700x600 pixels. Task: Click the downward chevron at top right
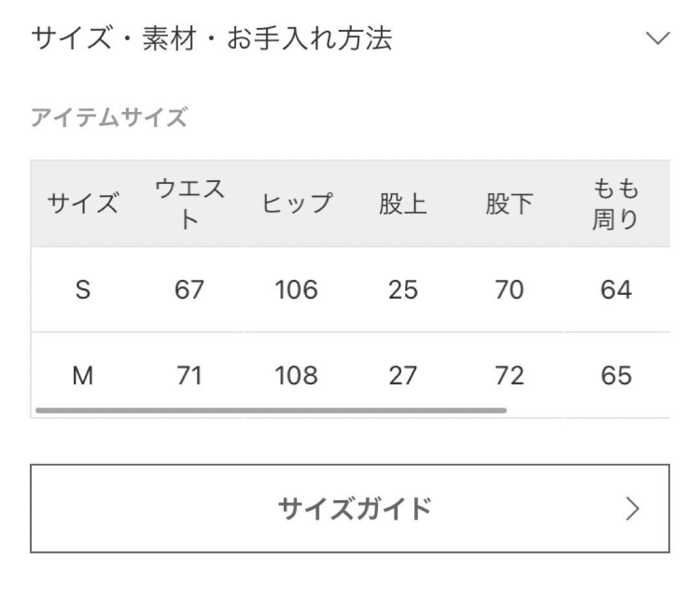click(657, 39)
